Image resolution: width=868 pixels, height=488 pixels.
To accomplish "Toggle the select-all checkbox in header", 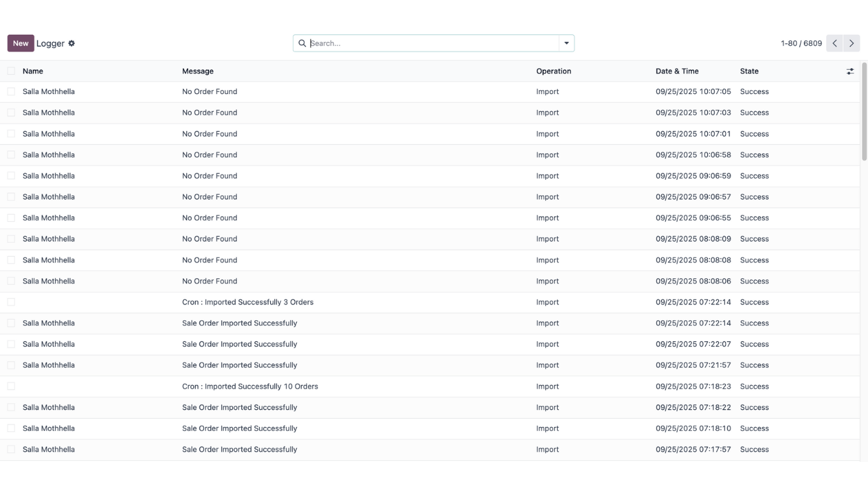I will pos(11,71).
